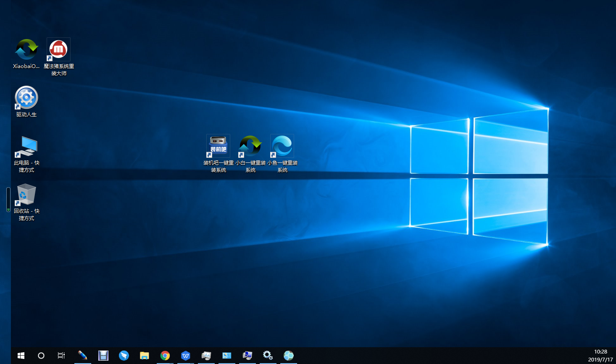This screenshot has width=616, height=364.
Task: Open the Windows Start menu
Action: (21, 356)
